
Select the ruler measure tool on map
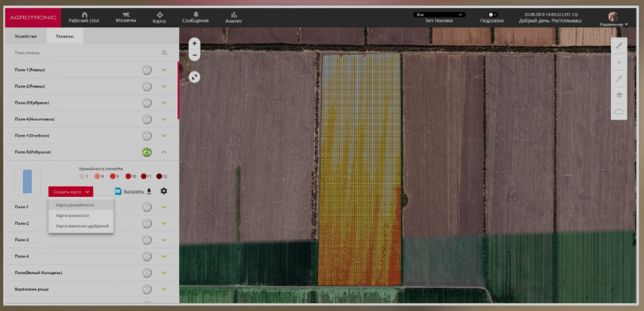pos(619,46)
